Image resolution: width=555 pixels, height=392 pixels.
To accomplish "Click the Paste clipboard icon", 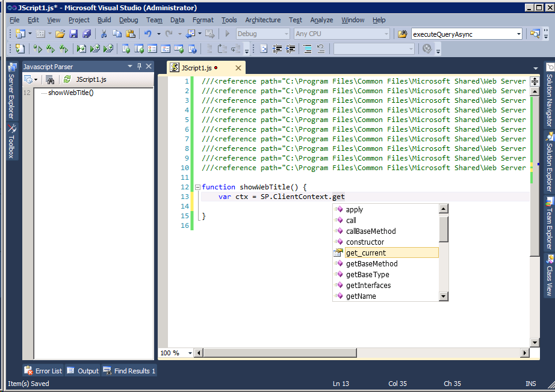I will pyautogui.click(x=131, y=34).
